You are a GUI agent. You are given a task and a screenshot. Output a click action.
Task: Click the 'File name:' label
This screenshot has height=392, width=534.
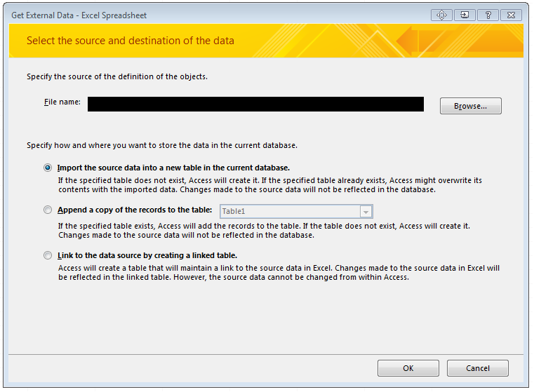point(62,102)
